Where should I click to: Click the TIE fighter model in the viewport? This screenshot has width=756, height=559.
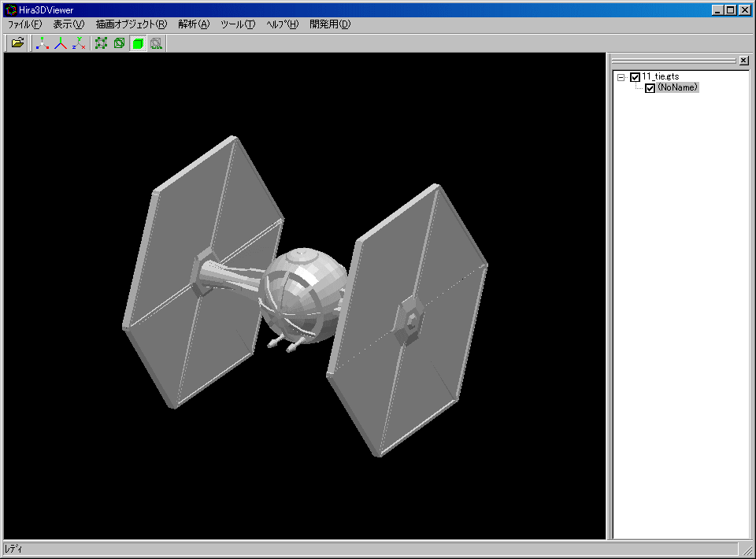pos(305,296)
